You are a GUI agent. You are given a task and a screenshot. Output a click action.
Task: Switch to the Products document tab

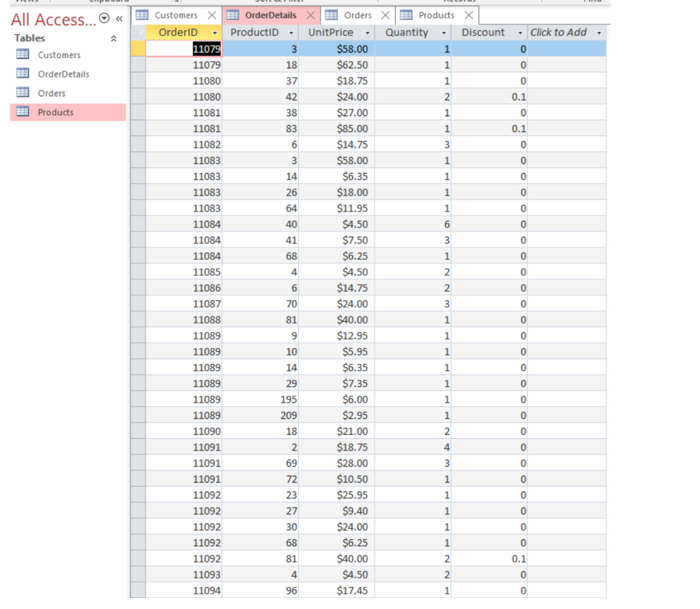point(436,15)
